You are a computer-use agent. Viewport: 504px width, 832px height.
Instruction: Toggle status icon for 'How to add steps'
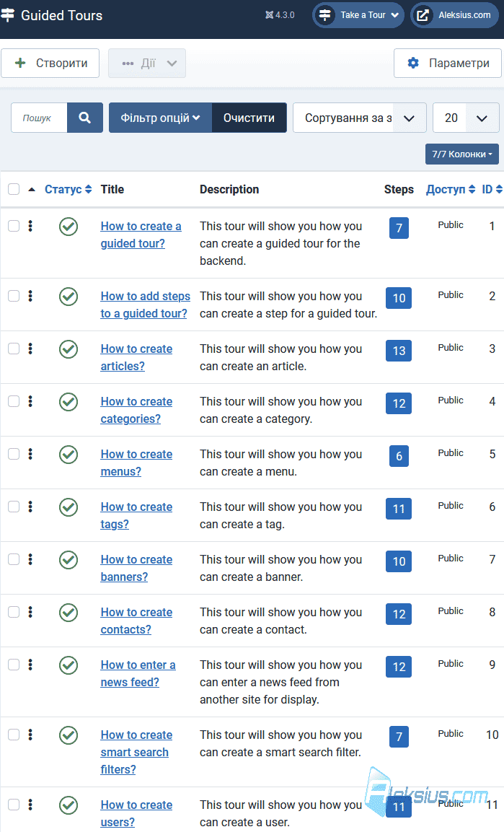(68, 297)
